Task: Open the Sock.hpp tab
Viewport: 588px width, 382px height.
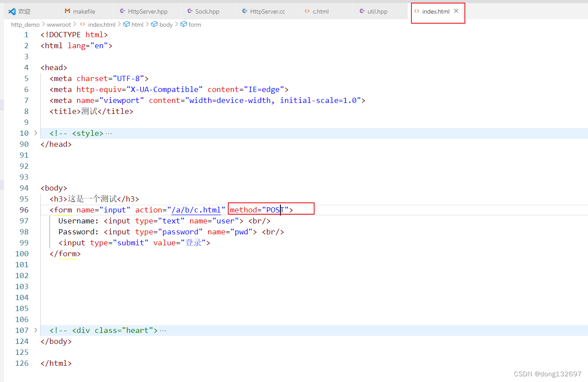Action: pyautogui.click(x=207, y=11)
